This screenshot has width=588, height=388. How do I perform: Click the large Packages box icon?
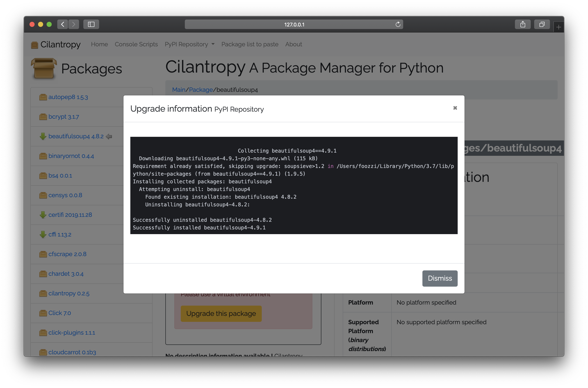[44, 69]
